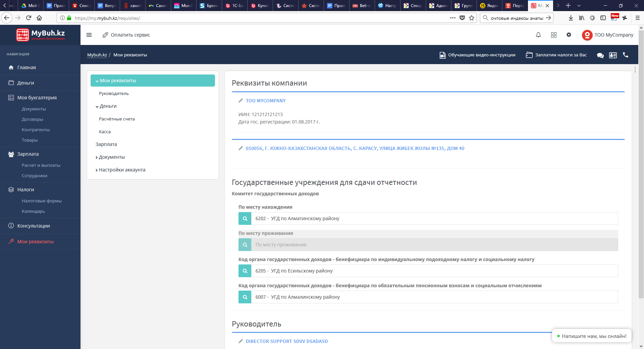Open Сотрудники submenu item
The image size is (644, 349).
[35, 176]
